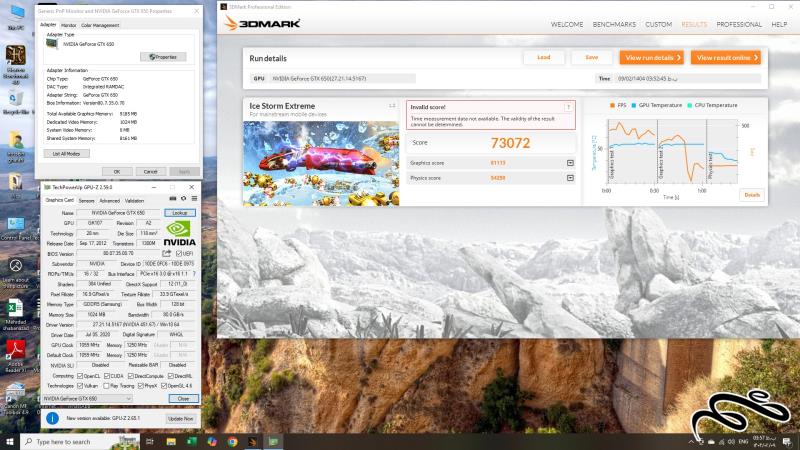
Task: Open the Excel file on desktop
Action: pos(15,315)
